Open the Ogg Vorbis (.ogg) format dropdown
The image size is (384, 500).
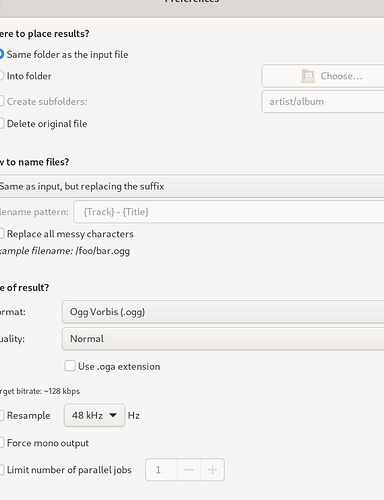tap(223, 312)
